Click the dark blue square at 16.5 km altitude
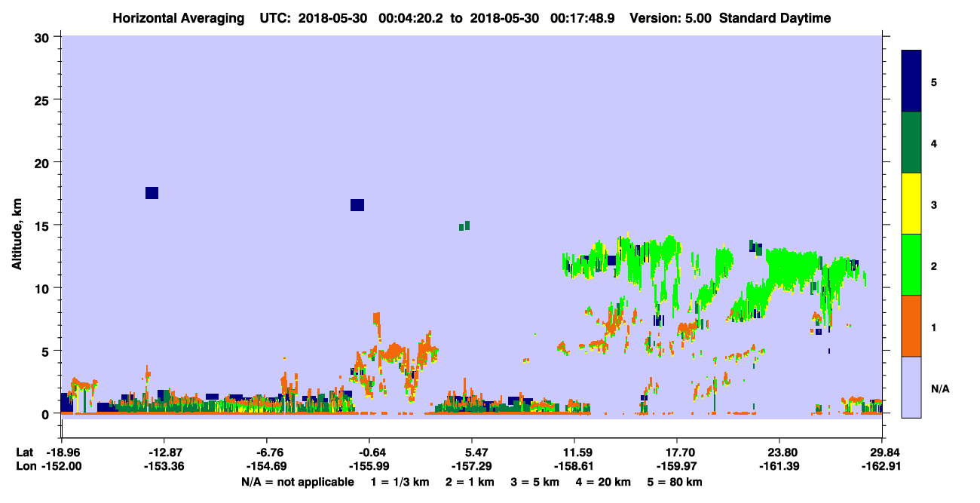This screenshot has width=980, height=503. click(x=357, y=205)
